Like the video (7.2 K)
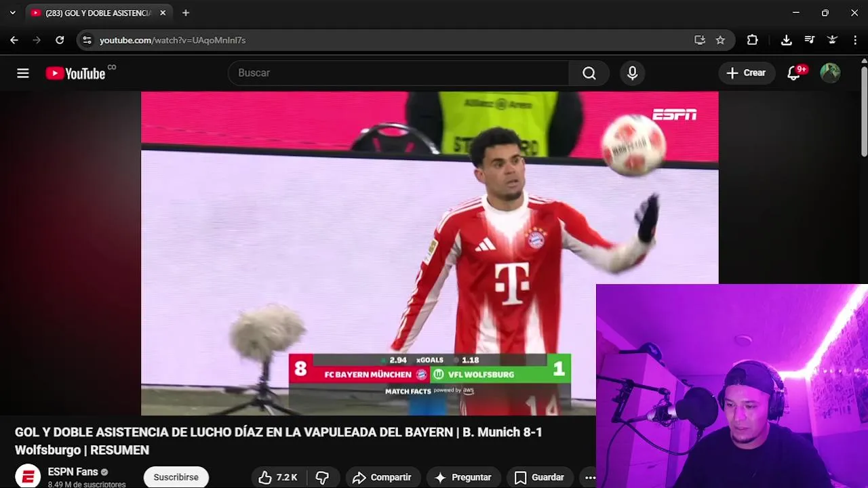The height and width of the screenshot is (488, 868). tap(279, 477)
